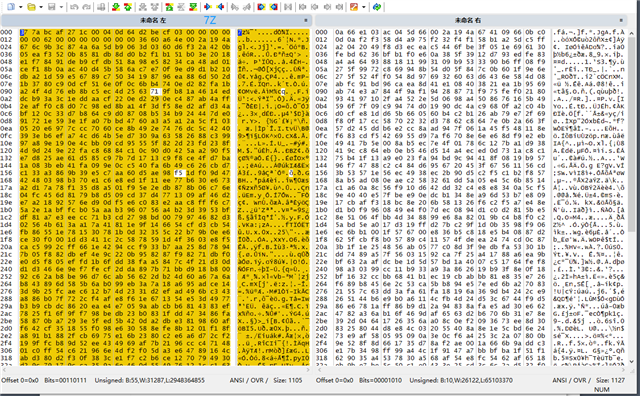Screen dimensions: 640x396
Task: Expand the Save dropdown arrow
Action: pyautogui.click(x=61, y=7)
